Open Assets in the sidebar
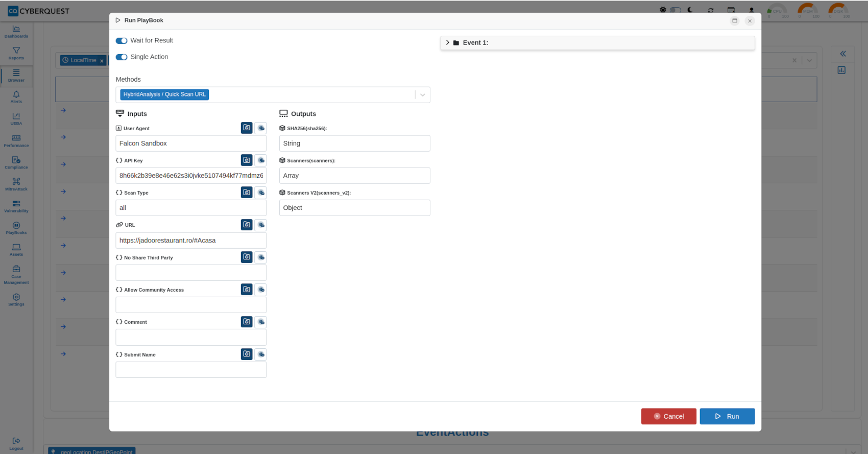The image size is (868, 454). click(x=16, y=250)
